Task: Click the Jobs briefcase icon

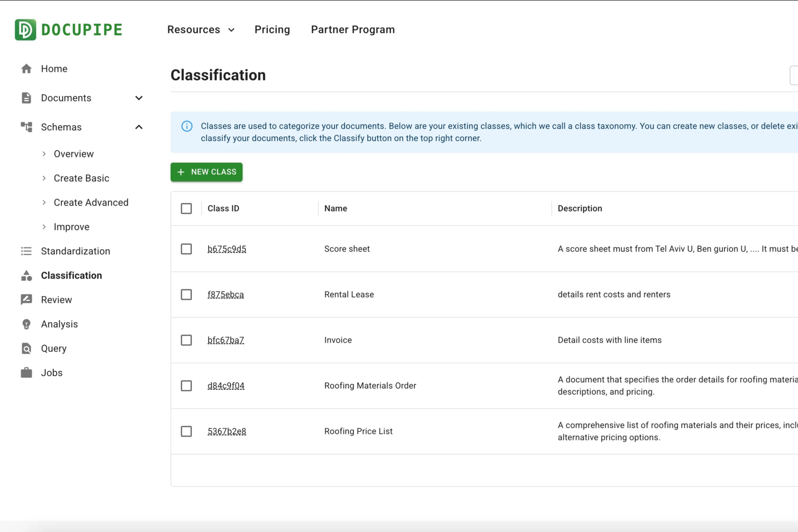Action: click(x=26, y=372)
